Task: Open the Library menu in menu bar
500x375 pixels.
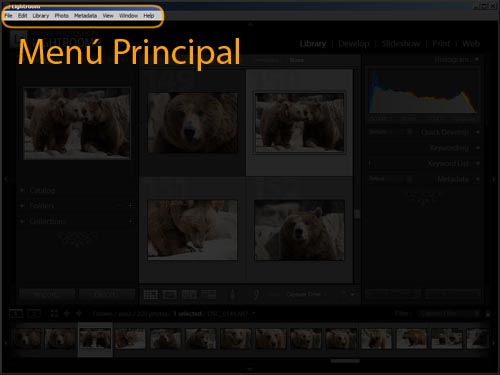Action: (x=41, y=16)
